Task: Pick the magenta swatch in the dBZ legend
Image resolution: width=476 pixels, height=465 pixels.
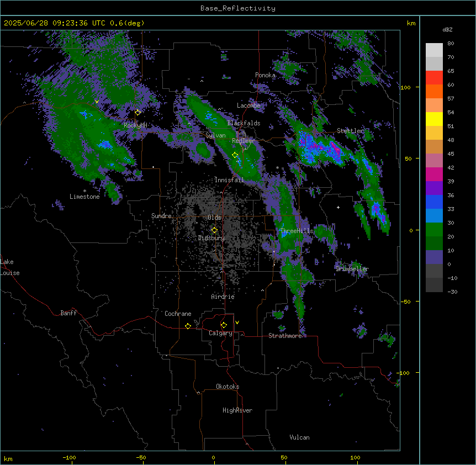Action: [434, 174]
